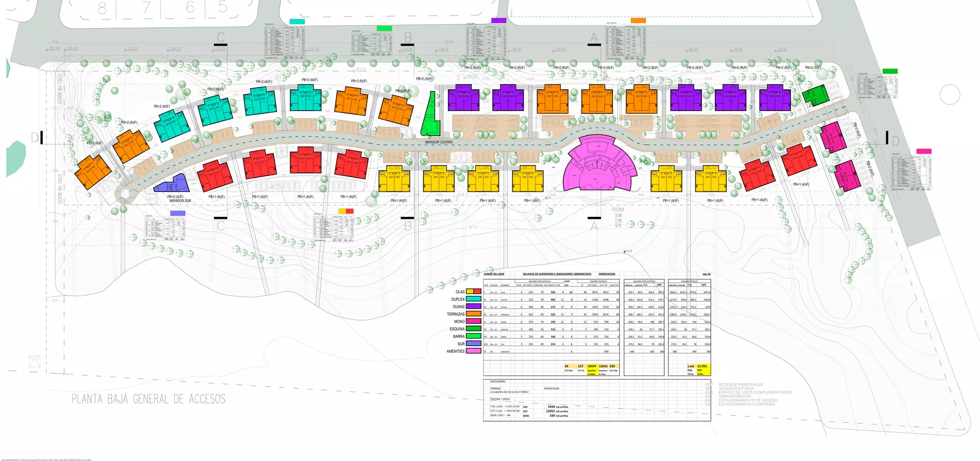Click the "PROYECTADO" label
Viewport: 980px width, 461px height.
552,389
